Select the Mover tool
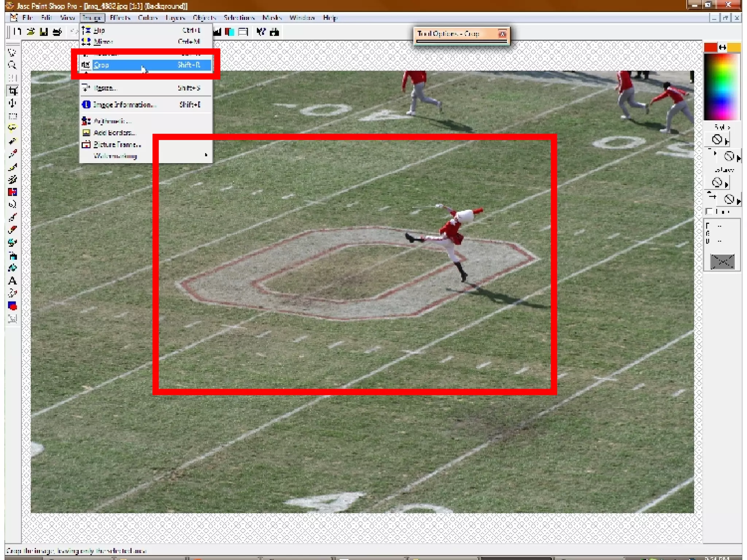747x560 pixels. tap(12, 104)
